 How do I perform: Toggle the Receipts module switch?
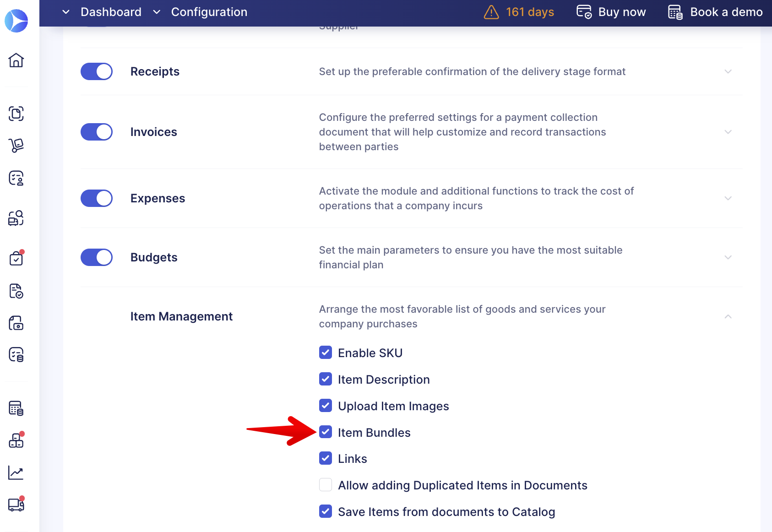[x=97, y=71]
